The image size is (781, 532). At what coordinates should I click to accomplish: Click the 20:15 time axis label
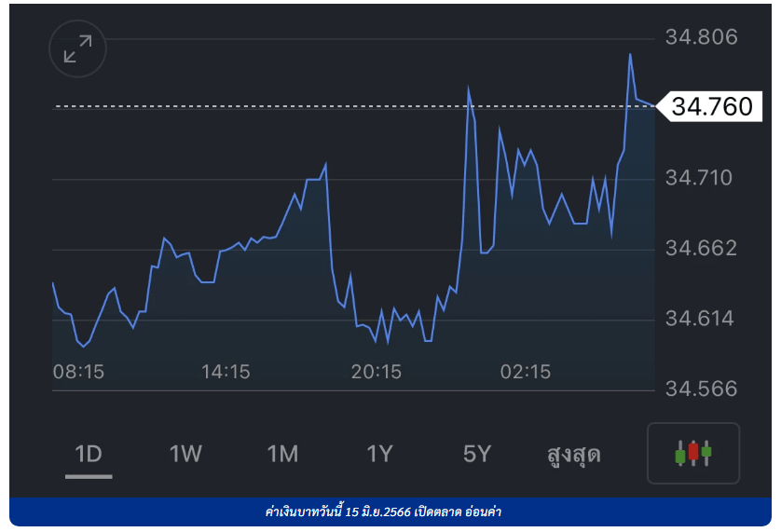(x=376, y=372)
